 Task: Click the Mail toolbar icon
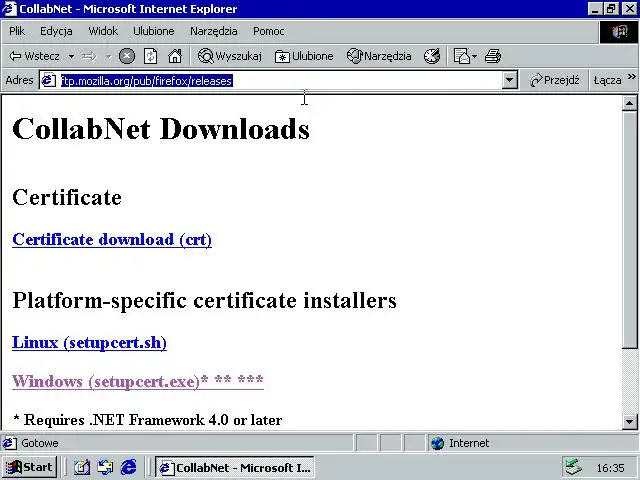462,56
